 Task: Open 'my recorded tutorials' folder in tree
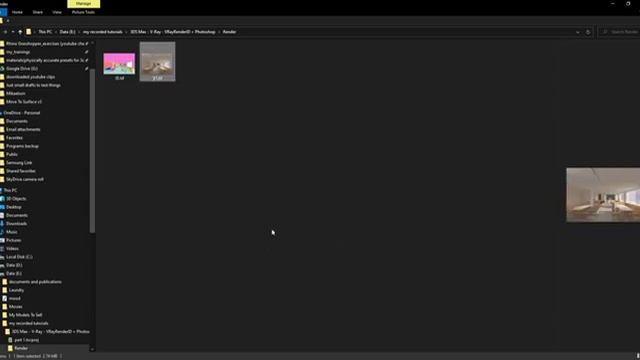[x=28, y=323]
